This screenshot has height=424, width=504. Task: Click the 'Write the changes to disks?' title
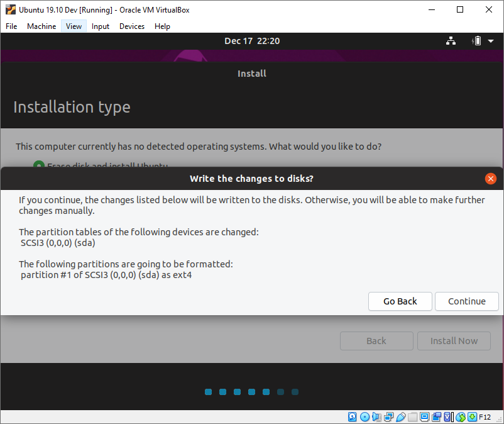click(251, 179)
